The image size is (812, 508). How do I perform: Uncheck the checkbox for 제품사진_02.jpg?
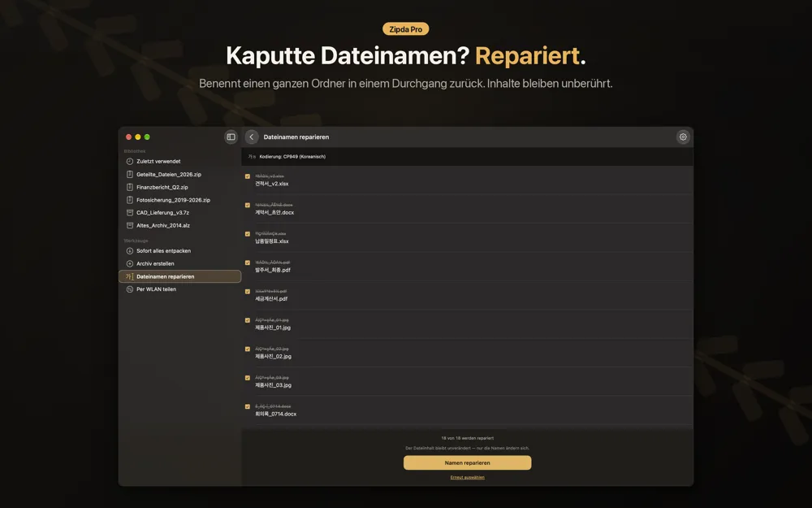point(248,349)
